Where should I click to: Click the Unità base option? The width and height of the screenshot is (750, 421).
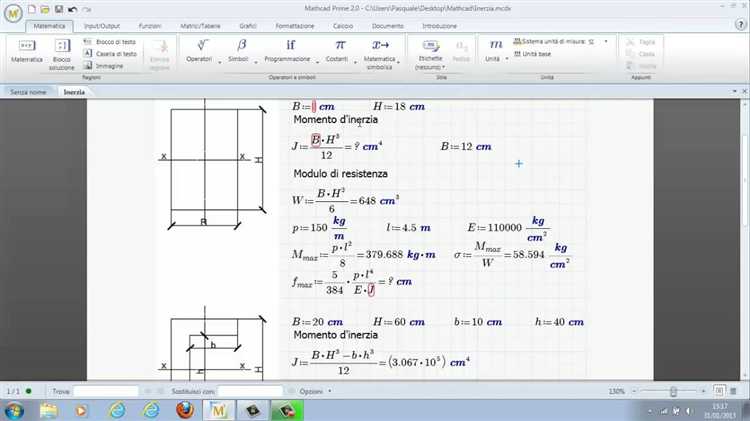(532, 54)
